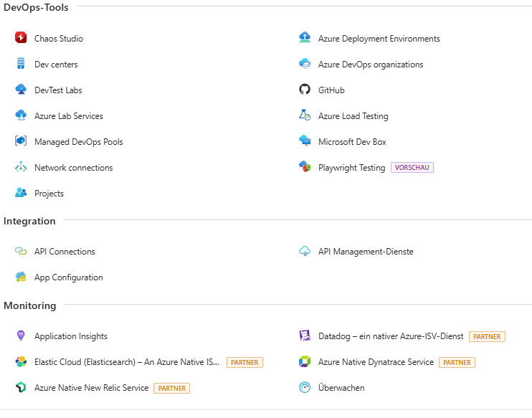The height and width of the screenshot is (418, 532).
Task: Select the Managed DevOps Pools icon
Action: [21, 142]
